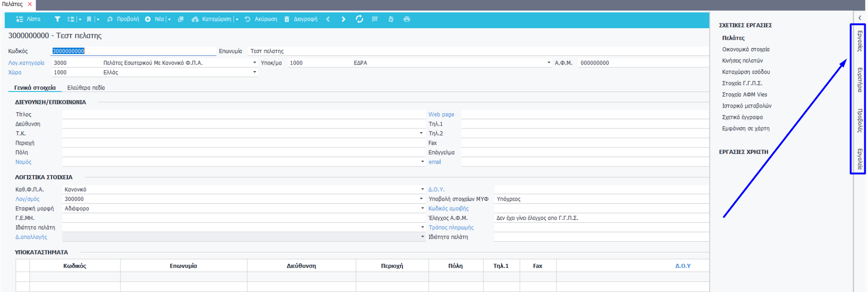Click Ακύρωση undo button
Viewport: 868px width, 292px height.
click(x=261, y=19)
